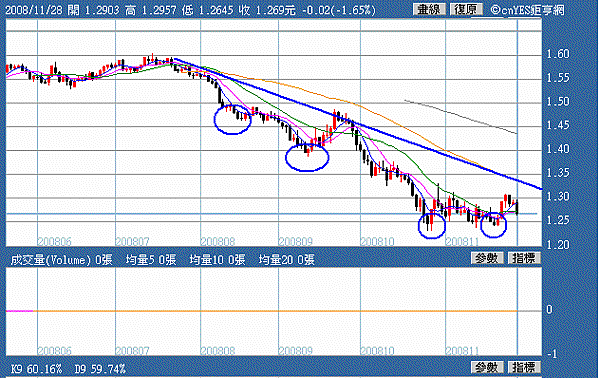
Task: Click the 1.60 price axis label
Action: [x=558, y=54]
